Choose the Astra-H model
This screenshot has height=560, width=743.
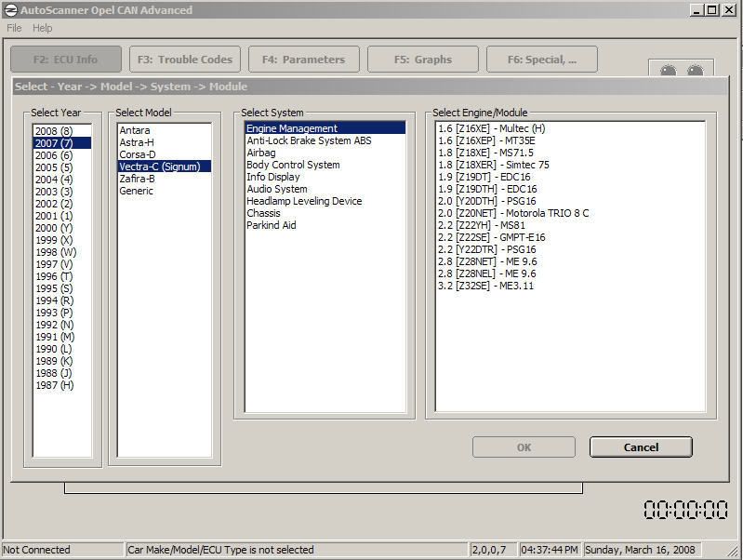(165, 142)
